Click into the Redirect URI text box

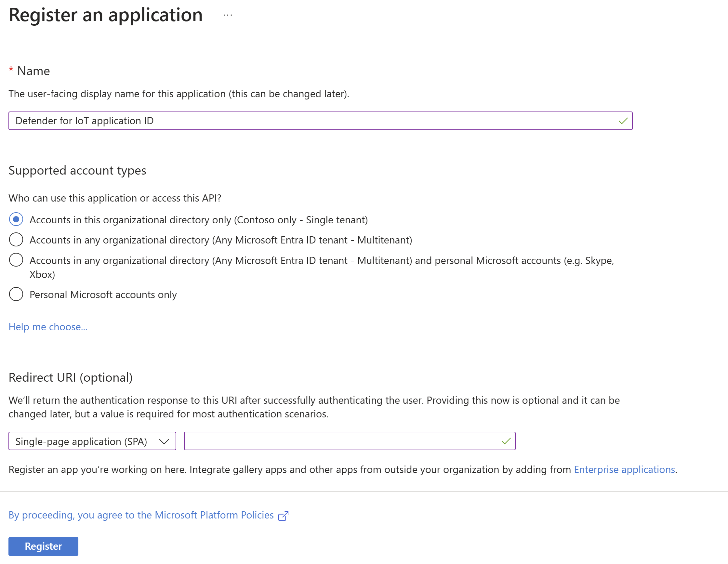tap(340, 441)
